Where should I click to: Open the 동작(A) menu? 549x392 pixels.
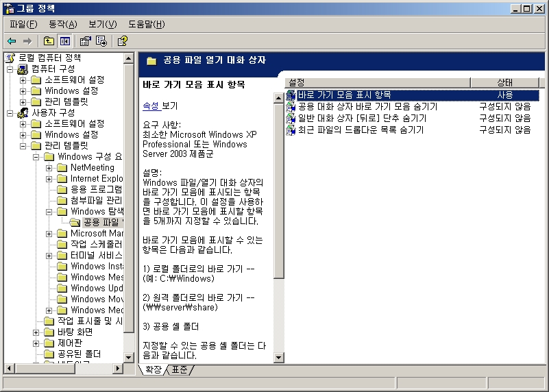click(63, 24)
